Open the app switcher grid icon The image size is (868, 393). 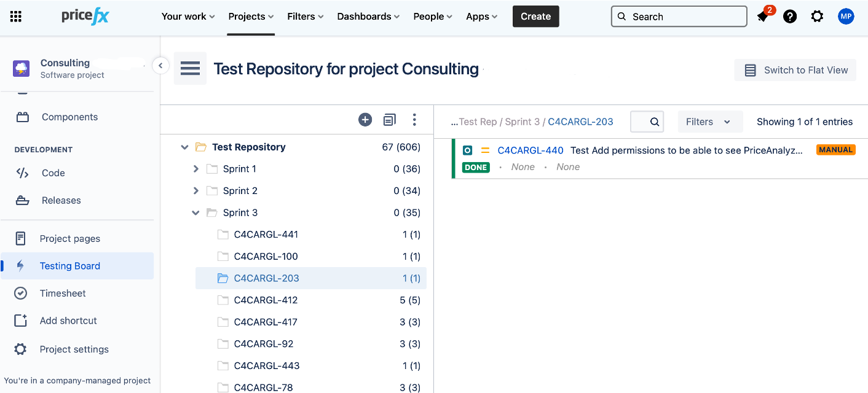click(16, 17)
